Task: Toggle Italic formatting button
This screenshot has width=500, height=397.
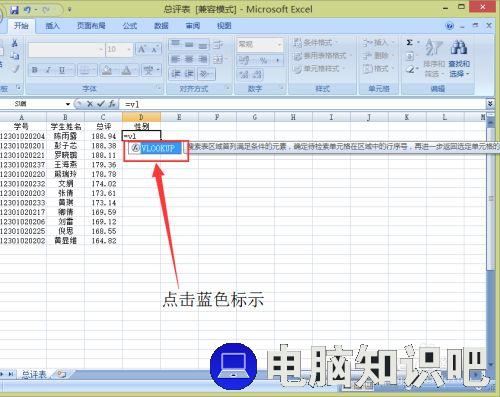Action: point(48,70)
